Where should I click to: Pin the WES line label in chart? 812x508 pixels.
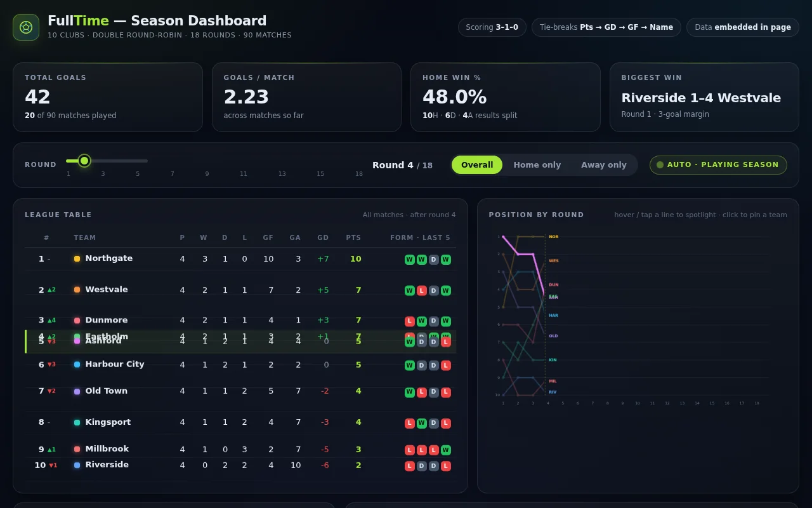coord(554,261)
